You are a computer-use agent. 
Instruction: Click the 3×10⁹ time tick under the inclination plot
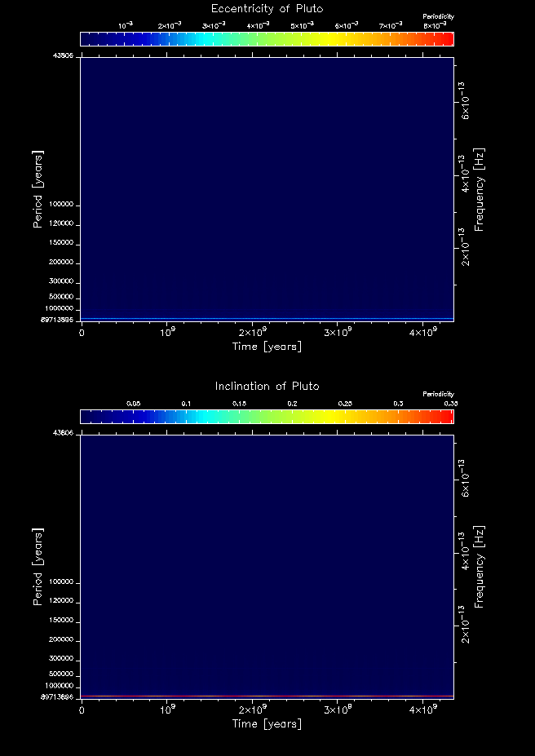(x=338, y=710)
